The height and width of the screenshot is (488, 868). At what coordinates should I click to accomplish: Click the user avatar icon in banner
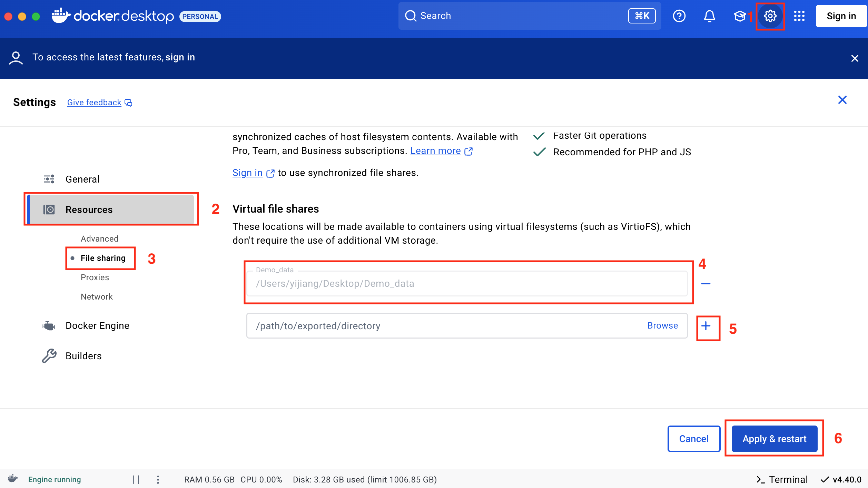16,58
